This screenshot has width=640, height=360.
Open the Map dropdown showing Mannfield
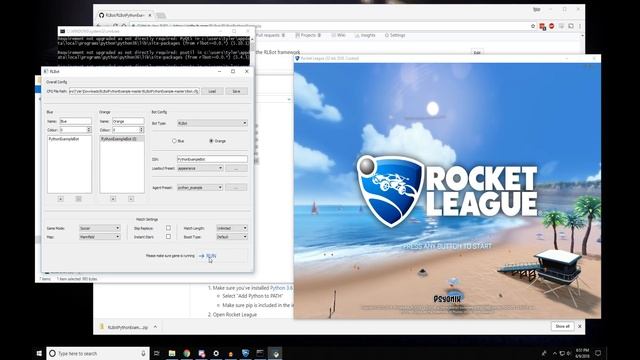(100, 237)
